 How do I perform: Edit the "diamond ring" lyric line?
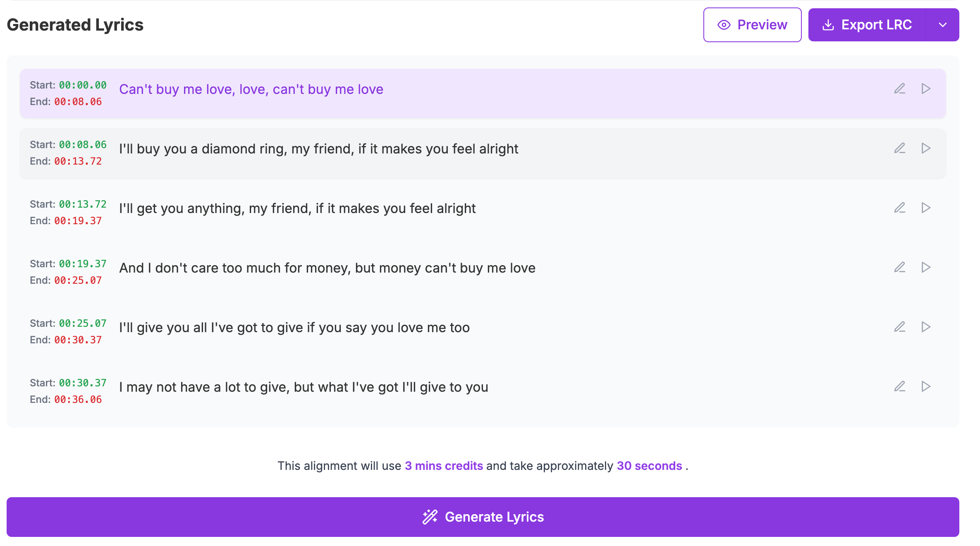tap(900, 148)
